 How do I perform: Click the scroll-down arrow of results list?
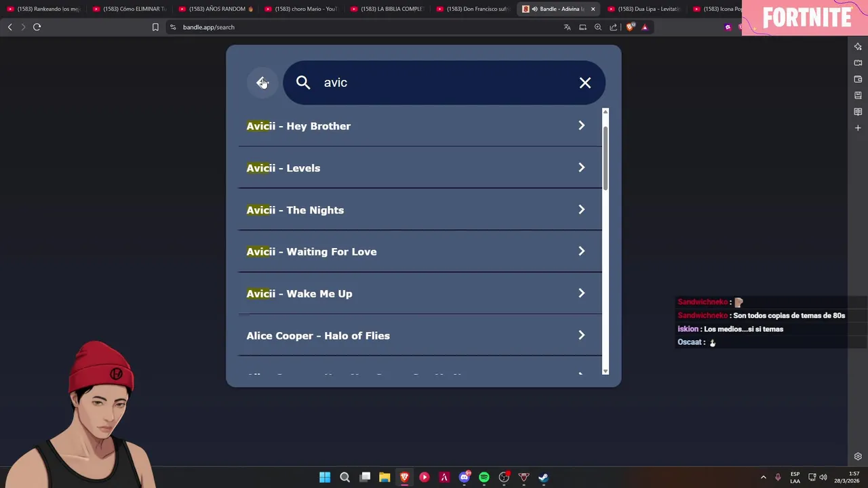[606, 371]
